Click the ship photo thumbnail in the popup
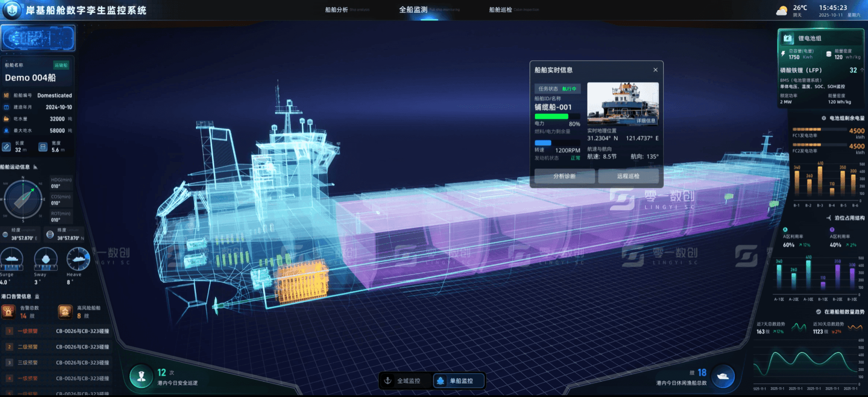The height and width of the screenshot is (397, 868). click(x=623, y=103)
